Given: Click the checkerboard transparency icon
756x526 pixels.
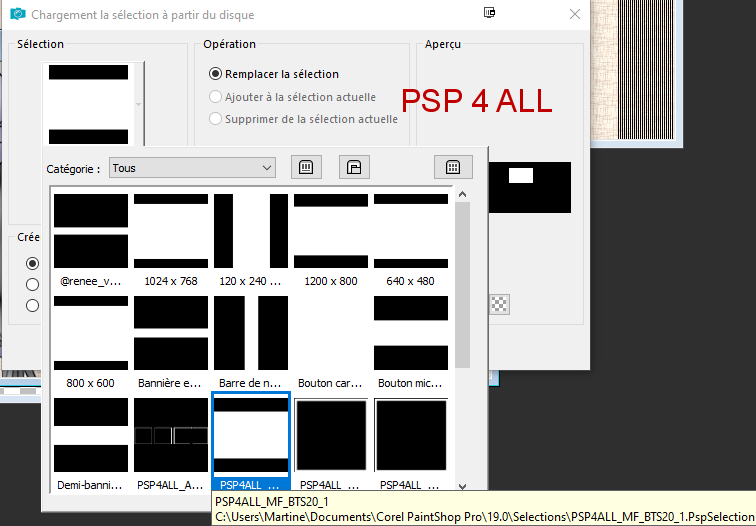Looking at the screenshot, I should click(500, 304).
